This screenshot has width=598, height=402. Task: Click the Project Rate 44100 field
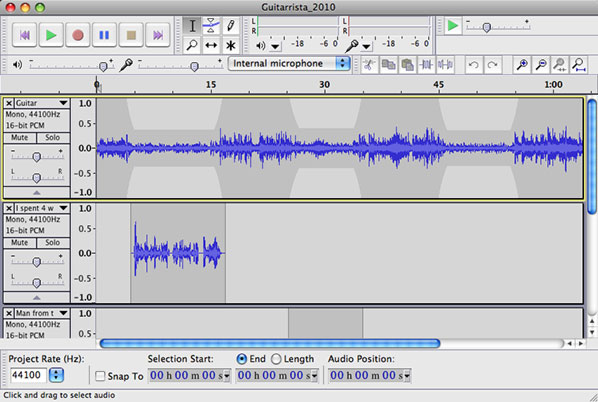pyautogui.click(x=29, y=375)
